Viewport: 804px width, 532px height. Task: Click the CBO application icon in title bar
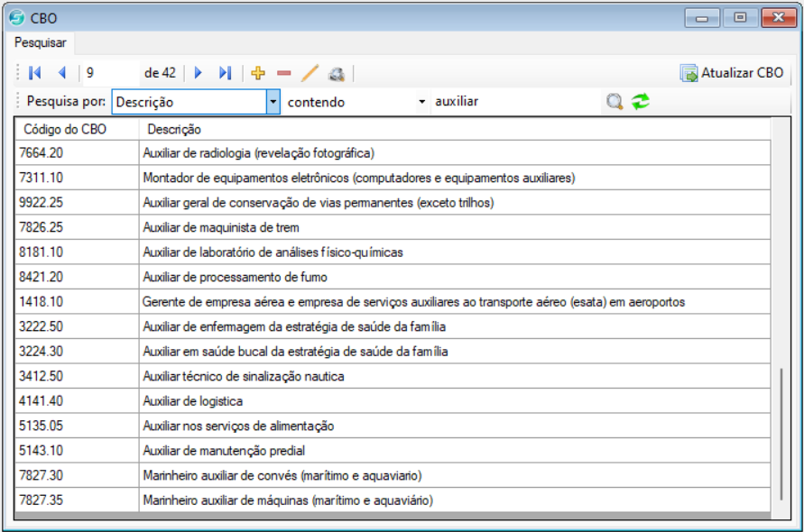click(x=16, y=18)
